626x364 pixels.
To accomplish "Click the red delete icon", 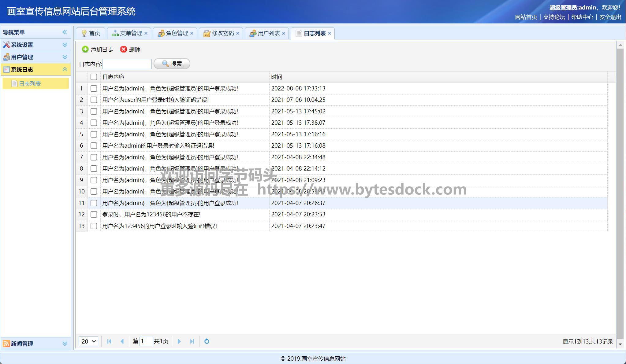I will pyautogui.click(x=123, y=49).
